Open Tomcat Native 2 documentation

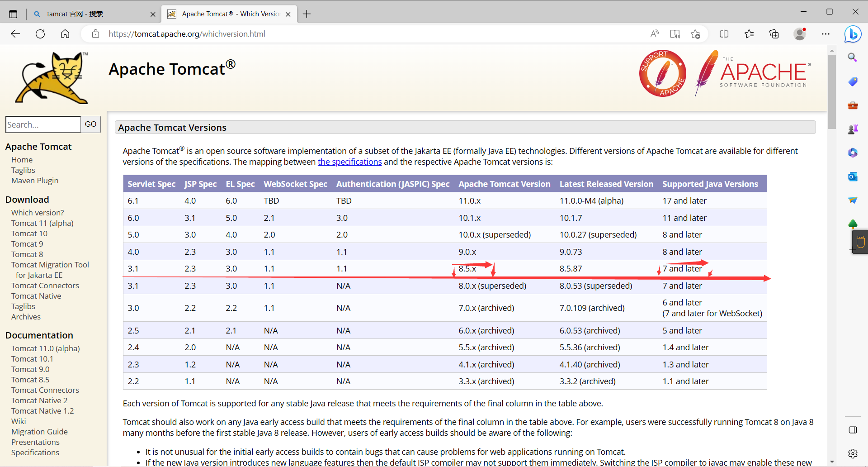(x=39, y=400)
